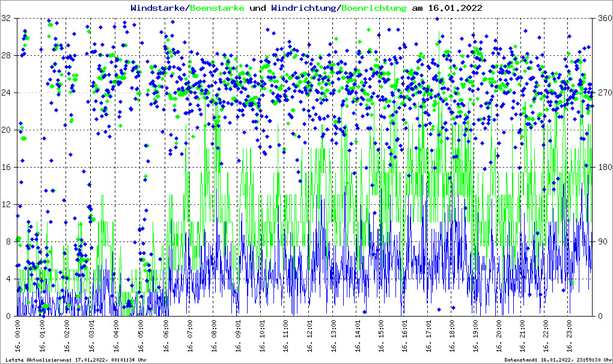Viewport: 613px width, 364px height.
Task: Click the 270 value on right axis
Action: [x=602, y=93]
